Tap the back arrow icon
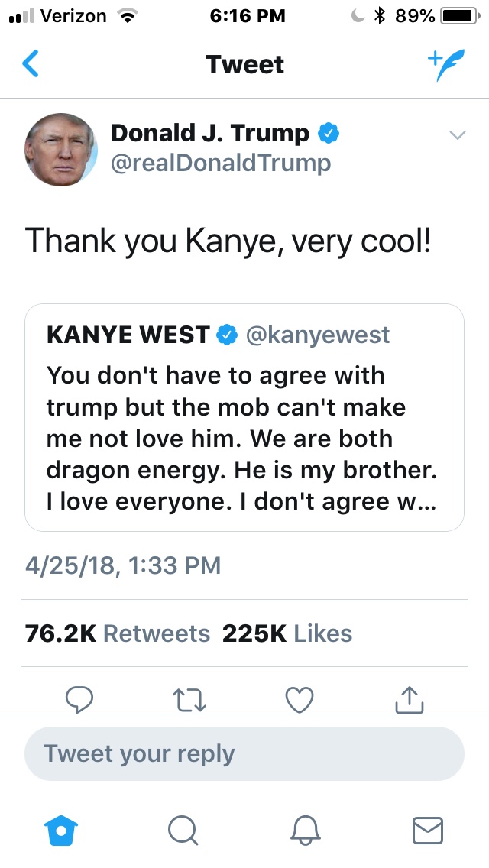489x868 pixels. click(31, 65)
